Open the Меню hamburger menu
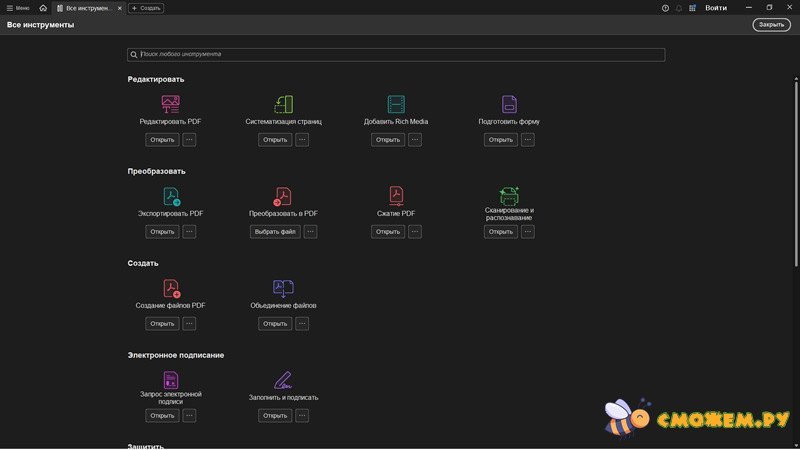 pyautogui.click(x=17, y=8)
